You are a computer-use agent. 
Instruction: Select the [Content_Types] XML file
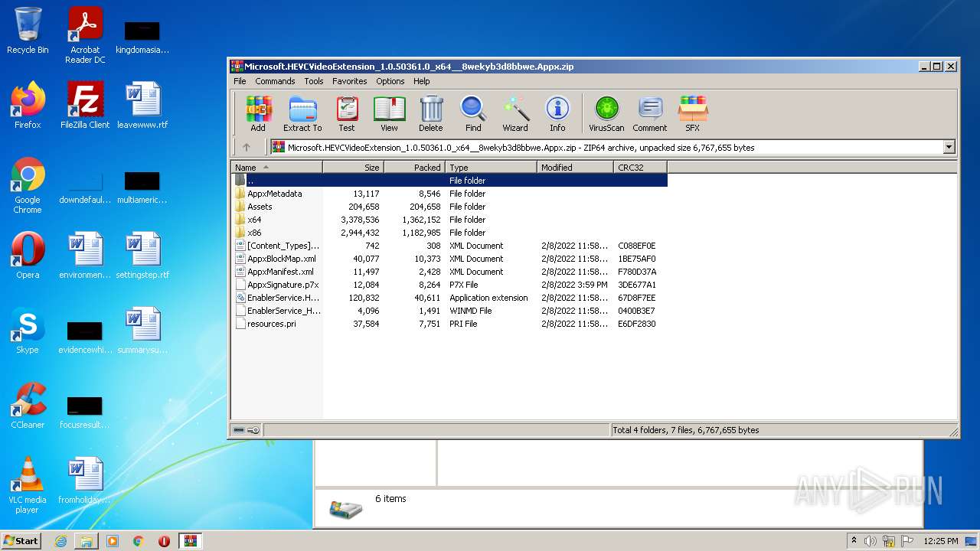click(449, 246)
